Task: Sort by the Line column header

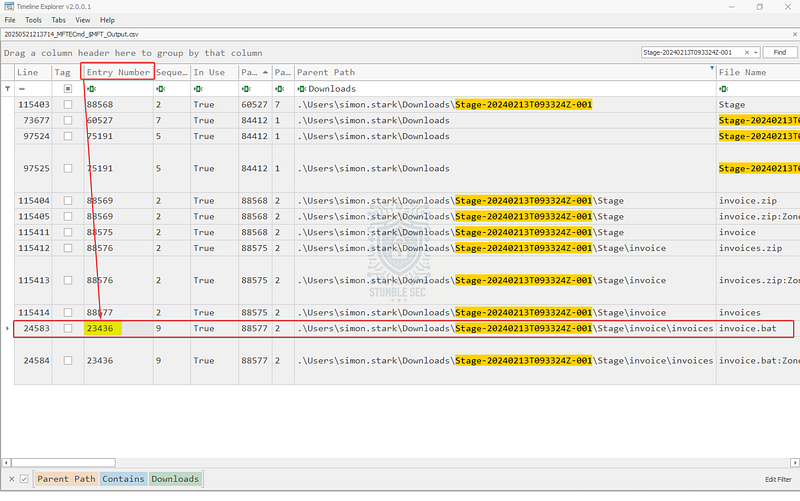Action: pyautogui.click(x=33, y=72)
